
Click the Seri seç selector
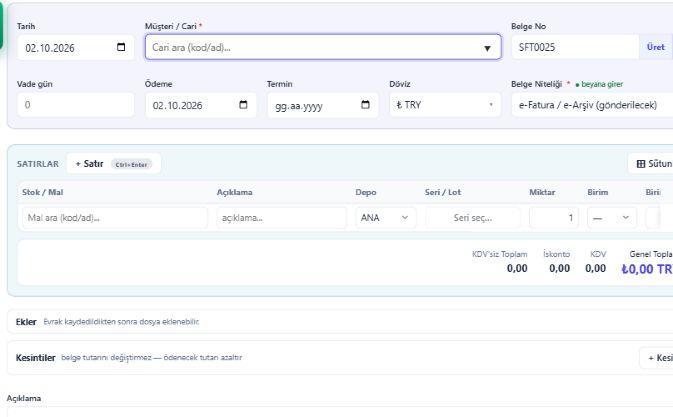click(473, 218)
